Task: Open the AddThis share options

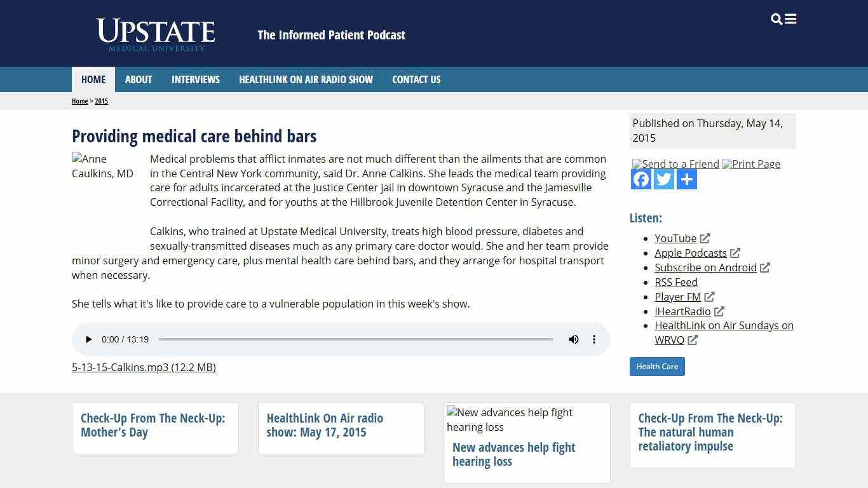Action: (x=686, y=179)
